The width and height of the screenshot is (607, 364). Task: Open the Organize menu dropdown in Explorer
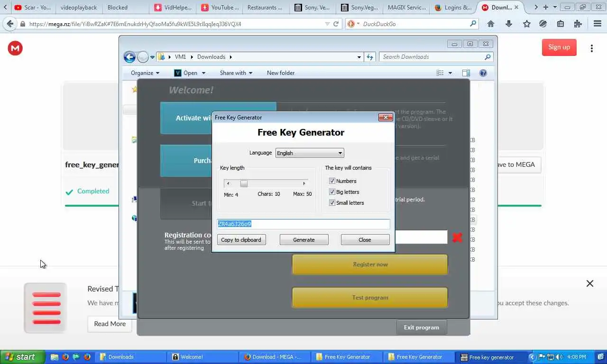pyautogui.click(x=145, y=73)
